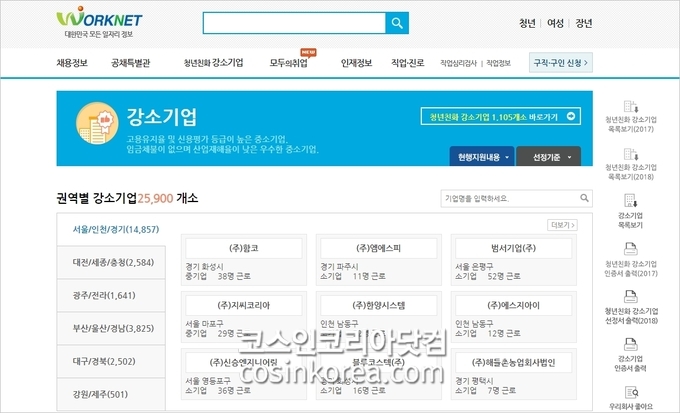The height and width of the screenshot is (413, 680).
Task: Select the 강원/제주(501) region tab
Action: (x=111, y=394)
